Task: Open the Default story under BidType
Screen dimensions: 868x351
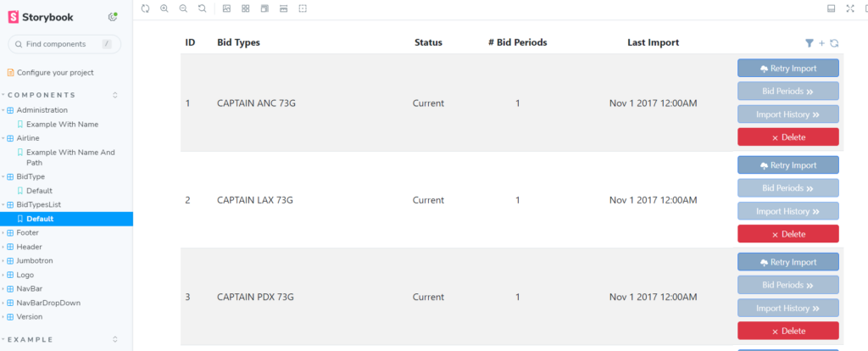Action: pyautogui.click(x=39, y=191)
